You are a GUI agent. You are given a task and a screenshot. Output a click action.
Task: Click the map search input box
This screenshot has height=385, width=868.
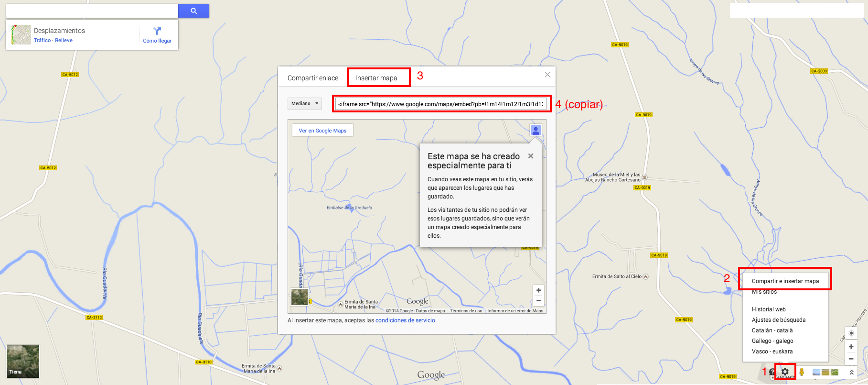tap(92, 11)
